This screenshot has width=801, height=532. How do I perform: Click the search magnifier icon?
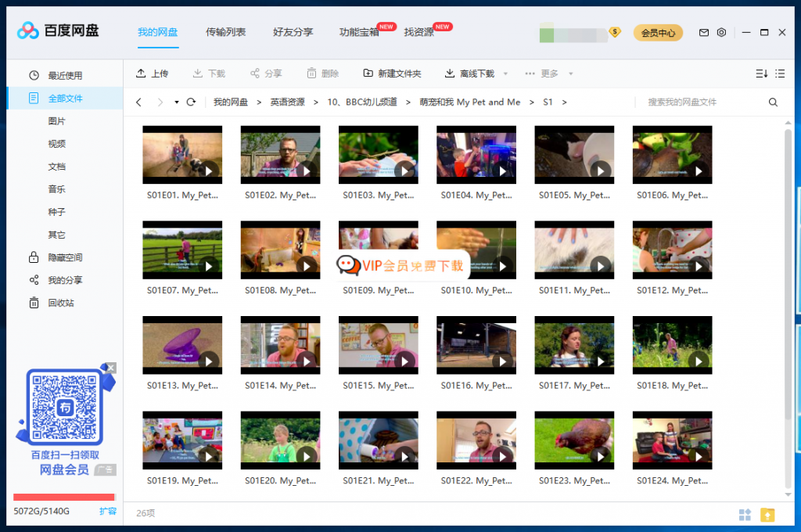tap(773, 102)
